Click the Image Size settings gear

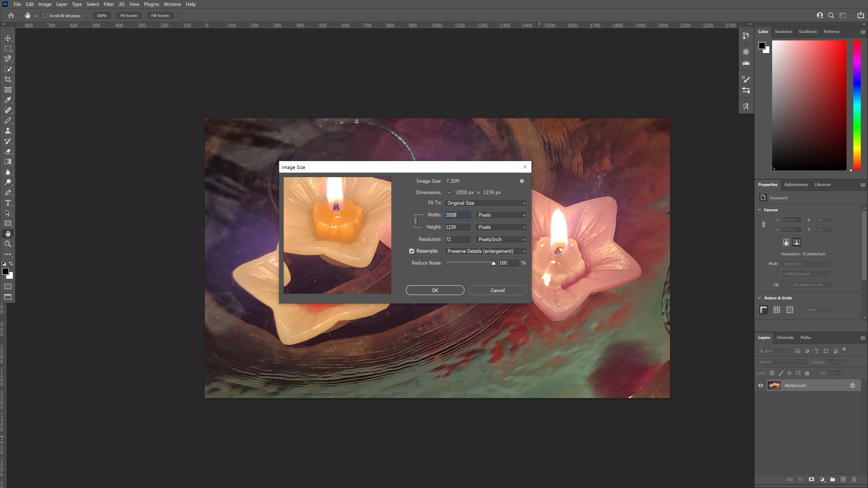coord(522,181)
